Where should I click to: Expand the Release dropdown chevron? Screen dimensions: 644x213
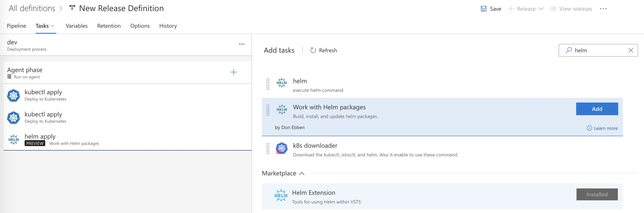point(541,9)
